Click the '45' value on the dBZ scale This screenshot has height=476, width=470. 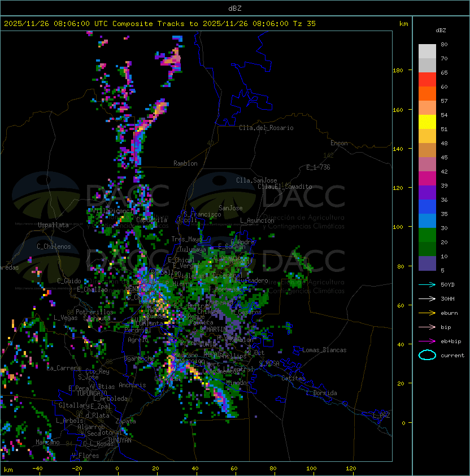(x=444, y=158)
